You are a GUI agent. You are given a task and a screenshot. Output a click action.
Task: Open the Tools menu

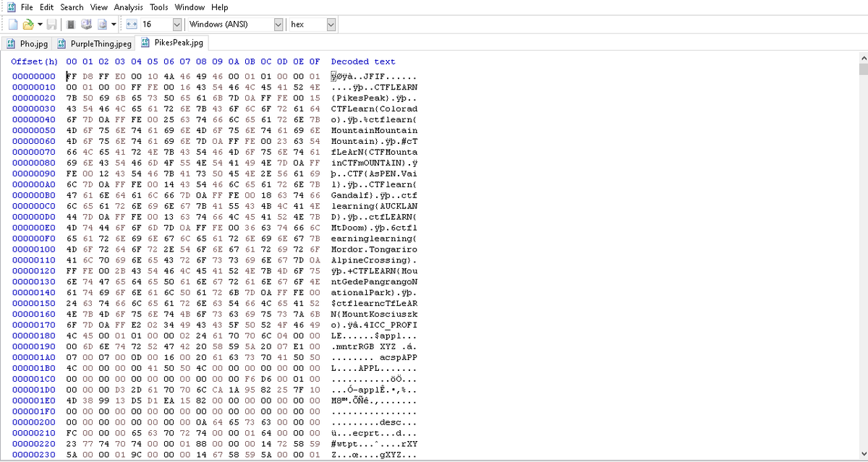point(159,7)
